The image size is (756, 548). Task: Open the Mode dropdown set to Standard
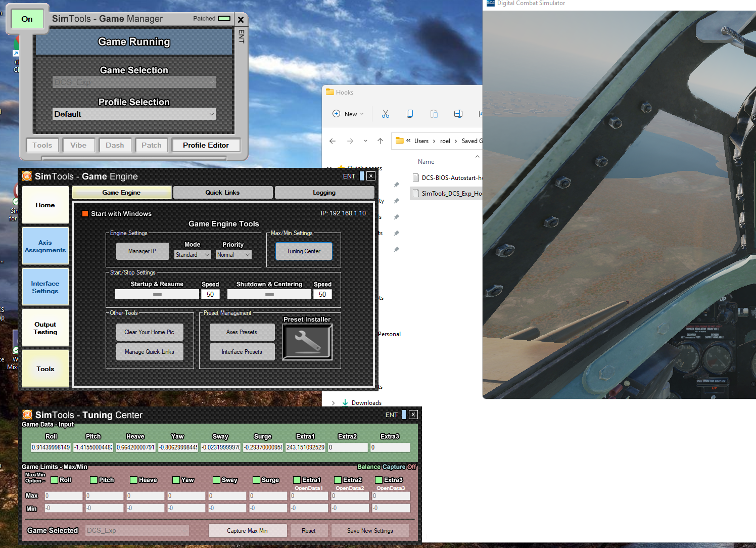click(x=193, y=255)
